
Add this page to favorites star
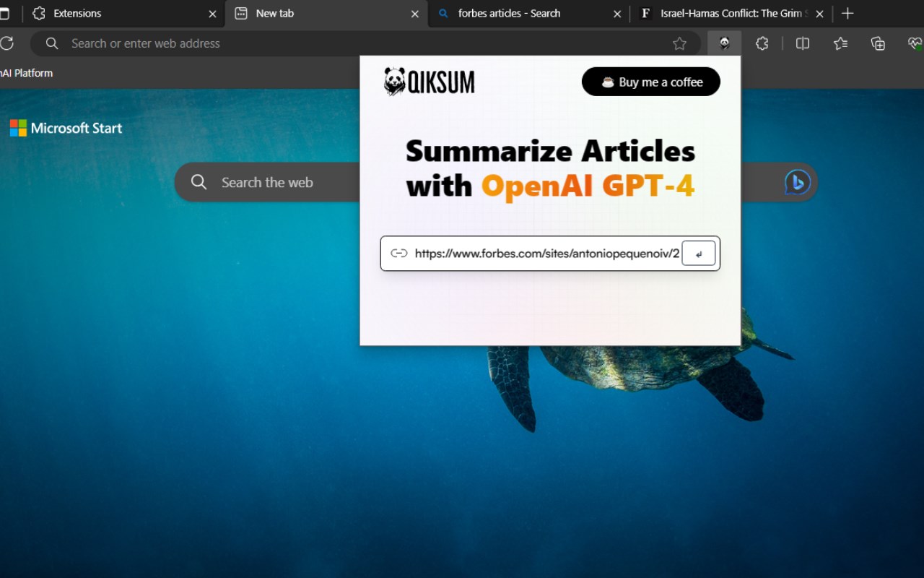point(679,43)
